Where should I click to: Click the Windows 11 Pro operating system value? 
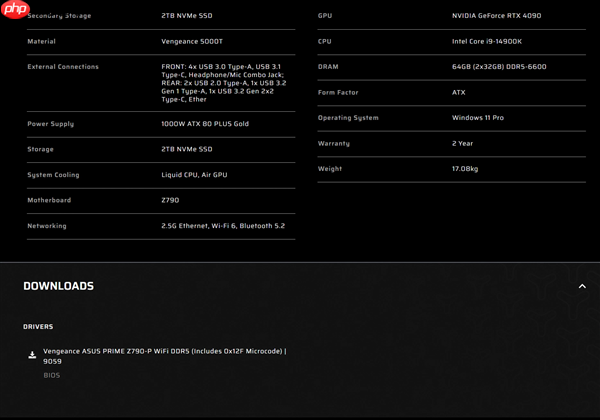[477, 118]
